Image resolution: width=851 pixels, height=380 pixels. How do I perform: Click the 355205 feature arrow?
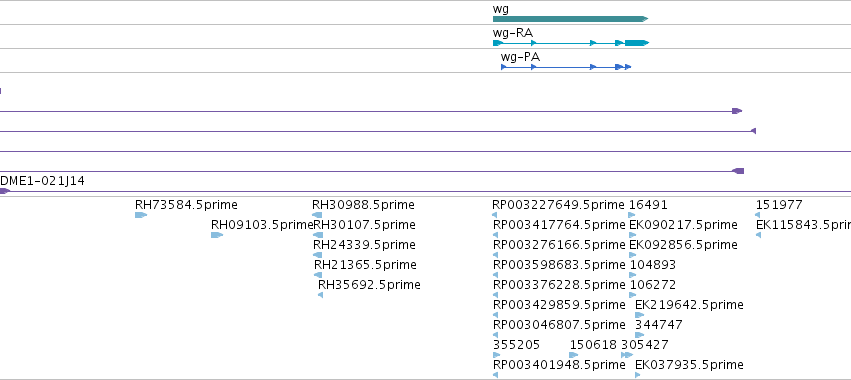[496, 355]
